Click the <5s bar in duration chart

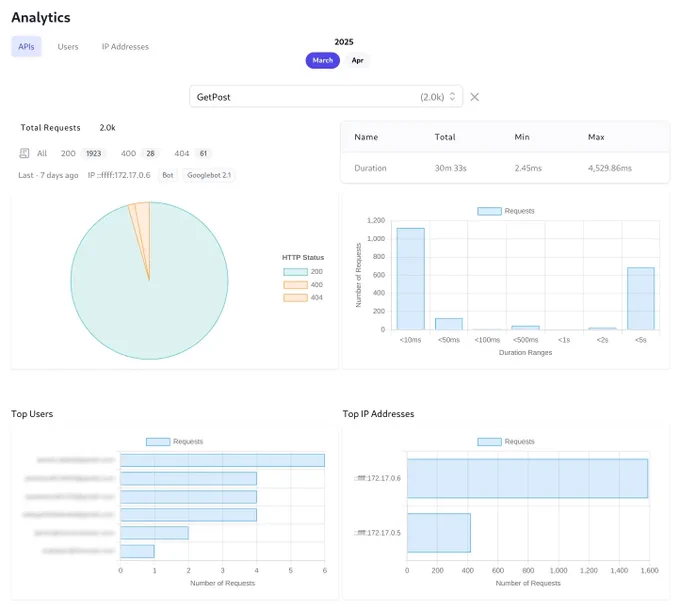(641, 299)
